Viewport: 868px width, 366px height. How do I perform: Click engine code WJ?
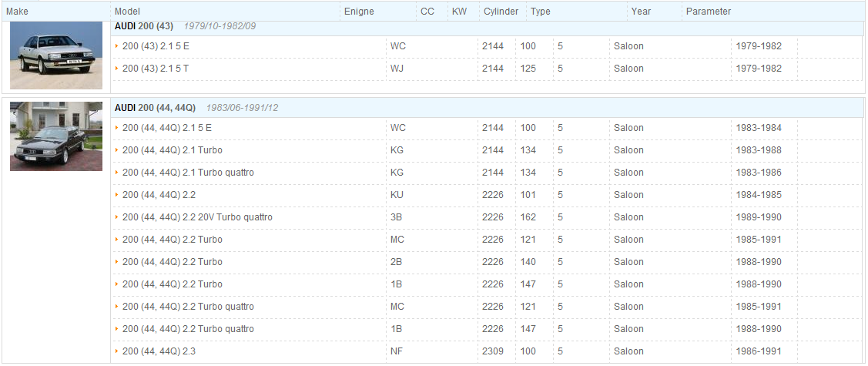tap(397, 69)
